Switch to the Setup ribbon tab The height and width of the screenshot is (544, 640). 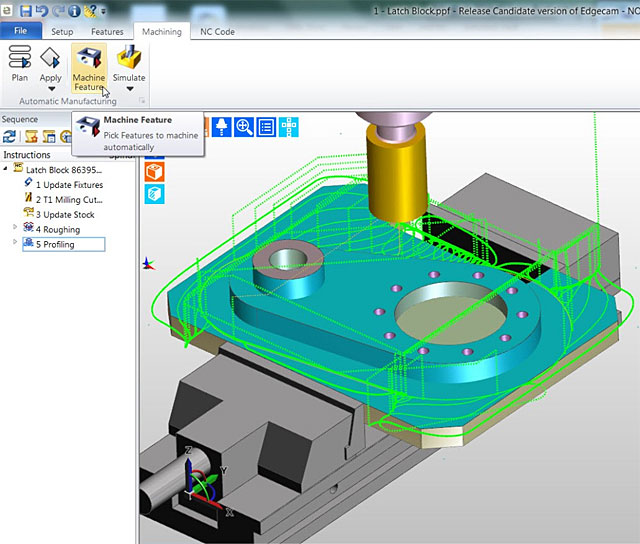tap(62, 31)
